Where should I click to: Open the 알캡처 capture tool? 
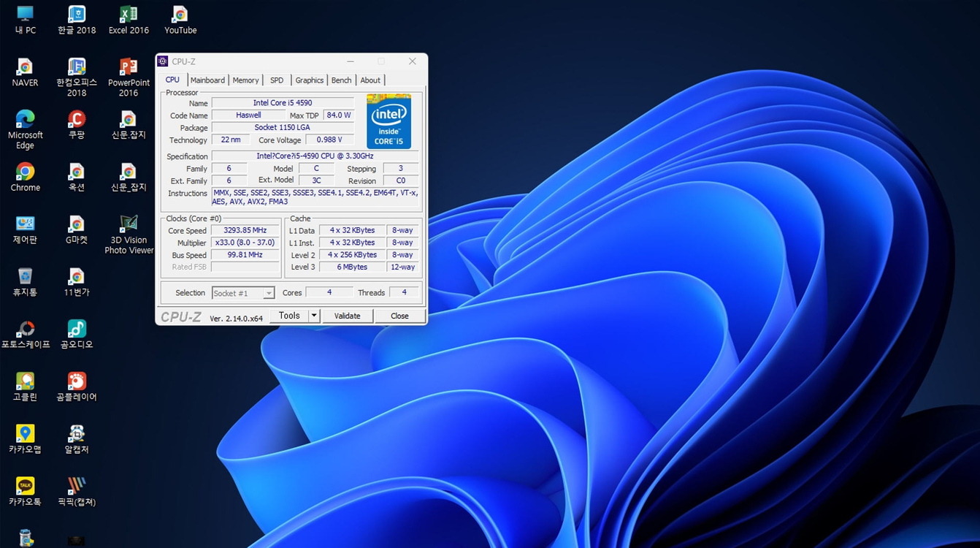(76, 435)
